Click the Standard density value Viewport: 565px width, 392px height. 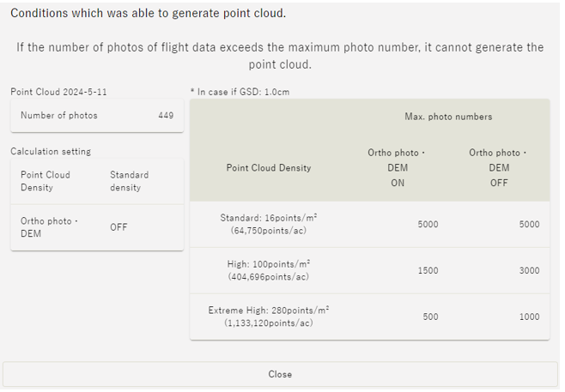[130, 181]
